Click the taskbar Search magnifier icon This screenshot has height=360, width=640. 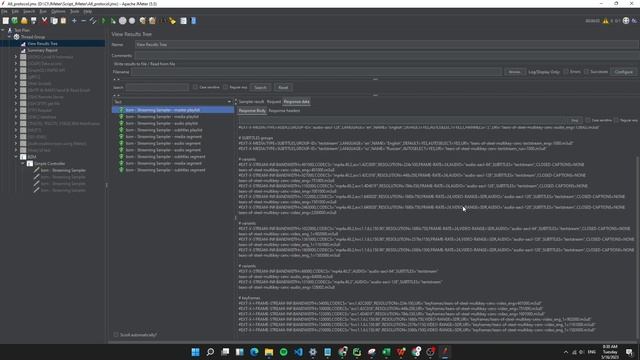[210, 352]
